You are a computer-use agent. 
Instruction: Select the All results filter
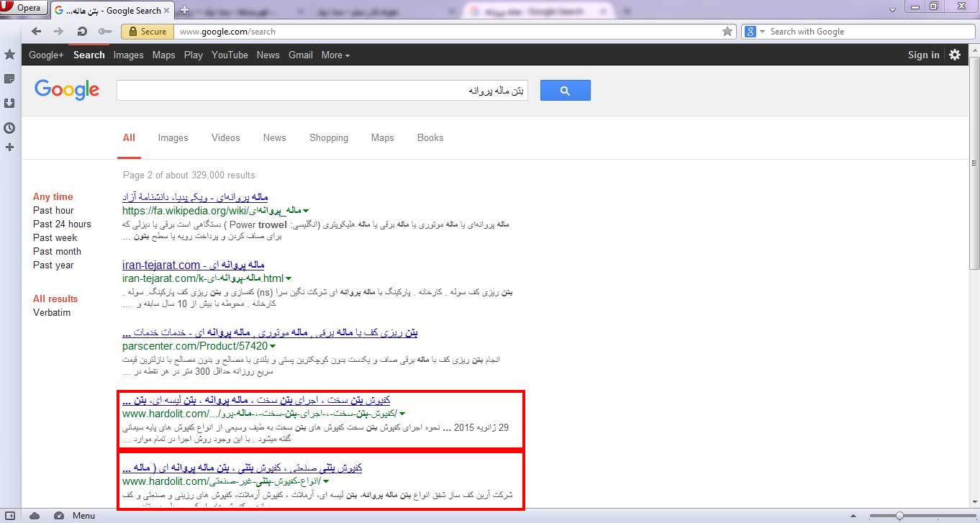click(55, 299)
